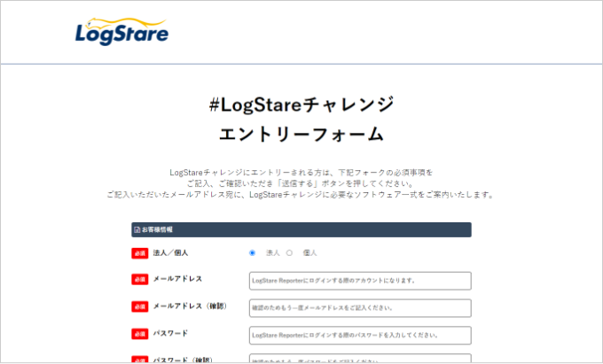Click the エントリーフォーム heading line
The image size is (603, 364).
tap(301, 135)
